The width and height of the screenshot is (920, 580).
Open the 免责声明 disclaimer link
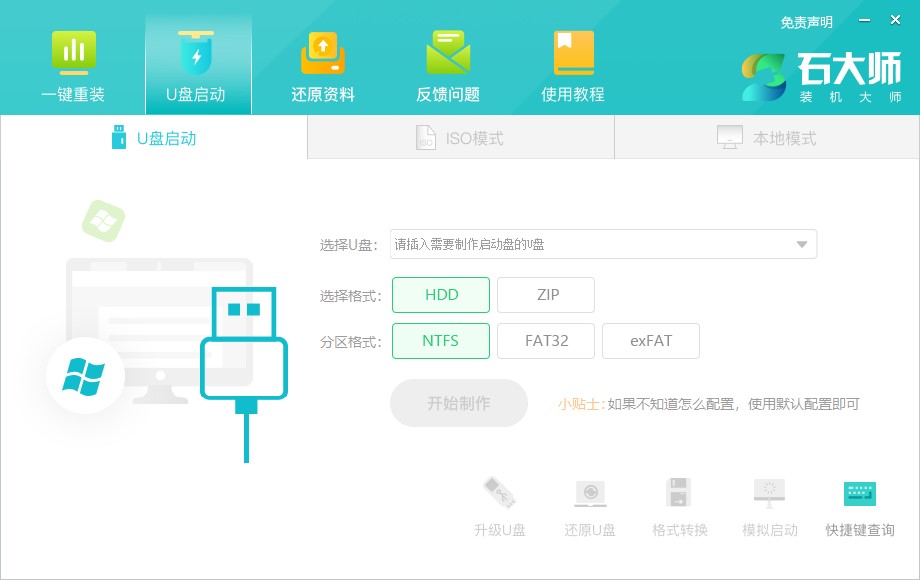point(806,23)
